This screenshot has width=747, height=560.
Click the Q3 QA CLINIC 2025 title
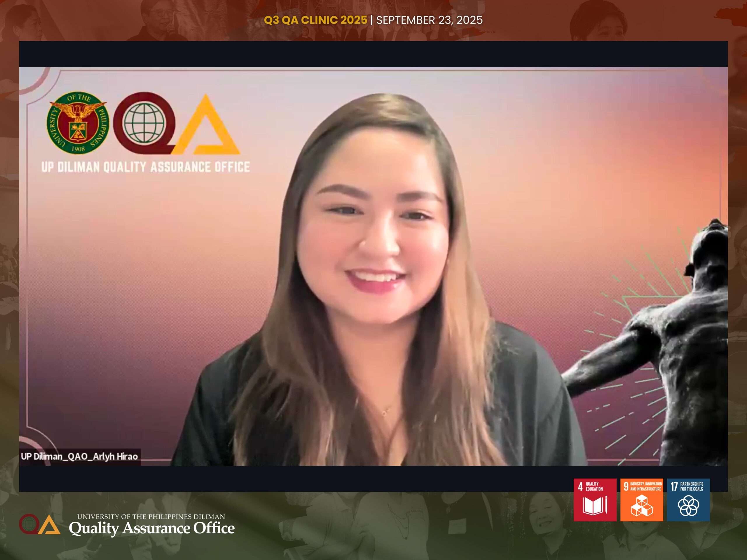point(315,20)
